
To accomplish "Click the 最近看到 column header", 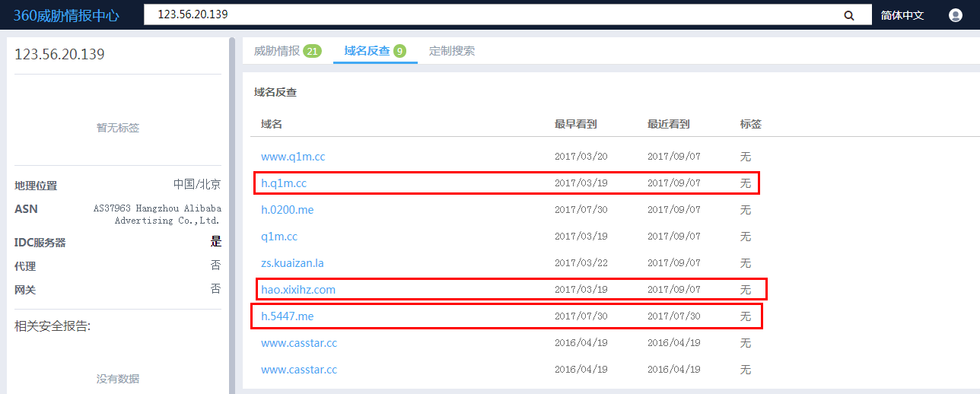I will coord(669,124).
